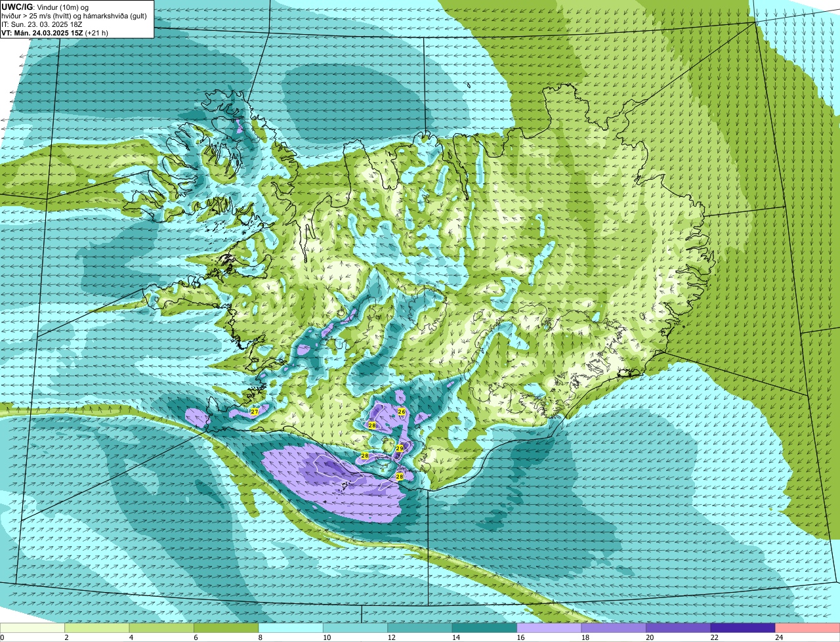Image resolution: width=840 pixels, height=642 pixels.
Task: Click the '2' tick label on wind scale
Action: pyautogui.click(x=66, y=637)
